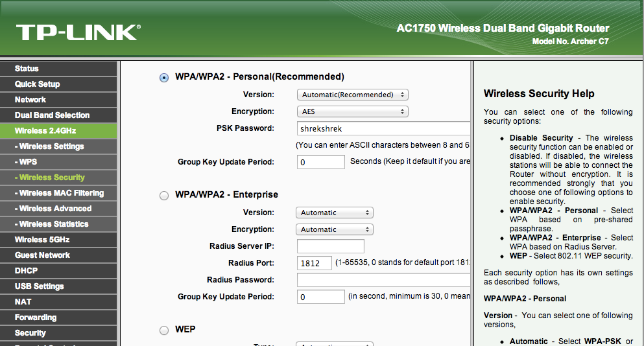Open Guest Network settings

tap(42, 255)
